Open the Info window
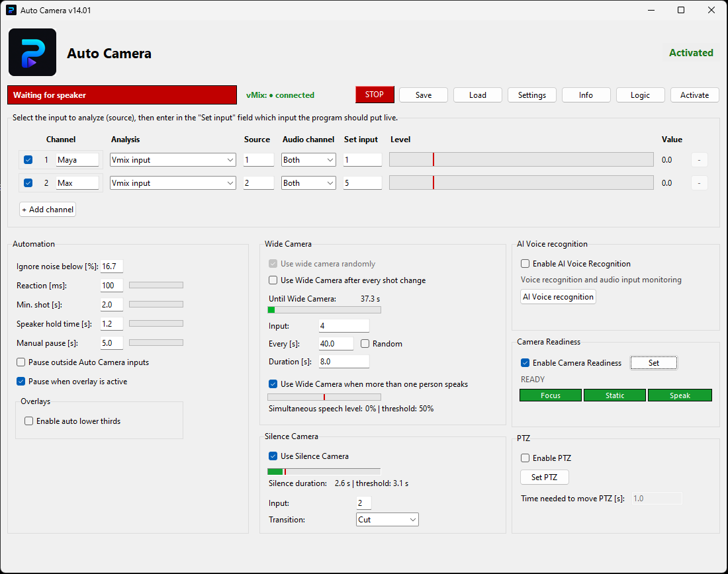Viewport: 728px width, 574px height. pos(586,95)
